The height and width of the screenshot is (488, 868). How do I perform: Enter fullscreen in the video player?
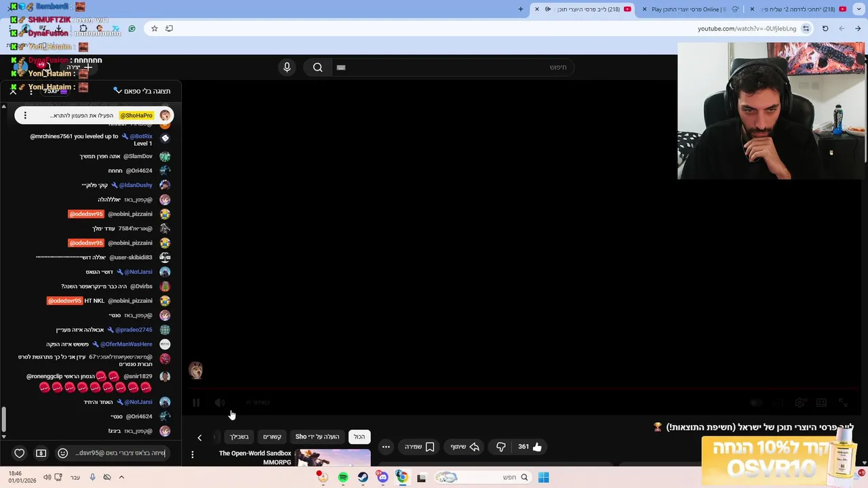843,403
